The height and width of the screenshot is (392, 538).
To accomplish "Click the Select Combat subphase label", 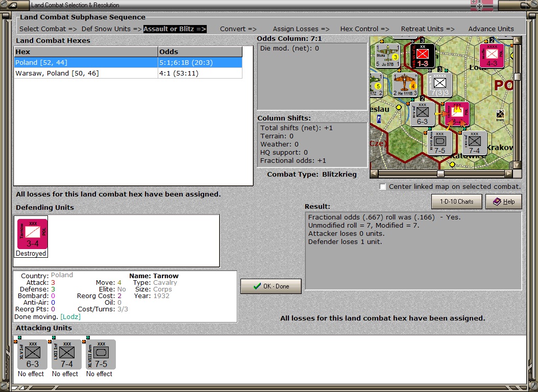I will point(48,29).
